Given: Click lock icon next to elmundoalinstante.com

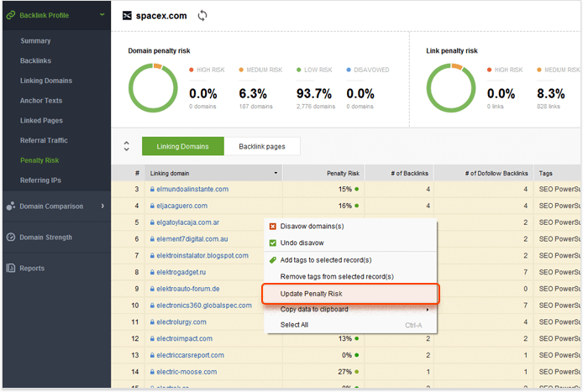Looking at the screenshot, I should click(152, 189).
